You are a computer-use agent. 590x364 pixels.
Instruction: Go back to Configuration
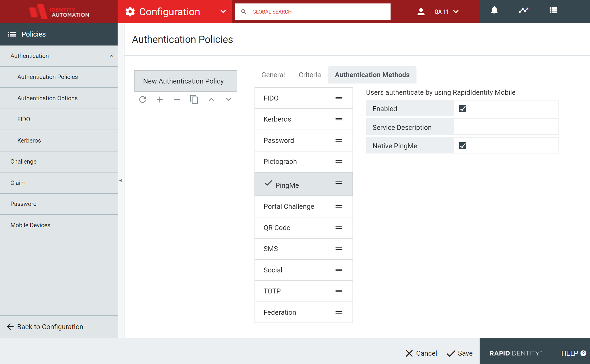[x=45, y=327]
